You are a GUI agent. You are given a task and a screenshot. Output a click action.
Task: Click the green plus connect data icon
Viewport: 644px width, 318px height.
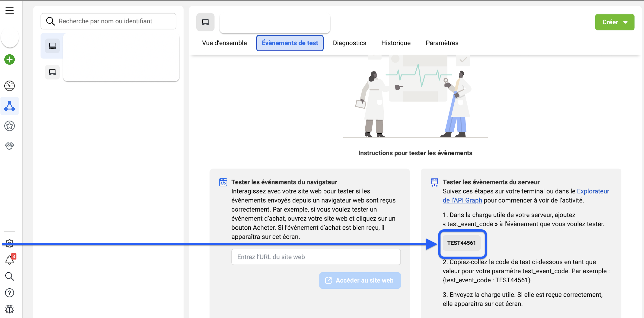[x=10, y=59]
